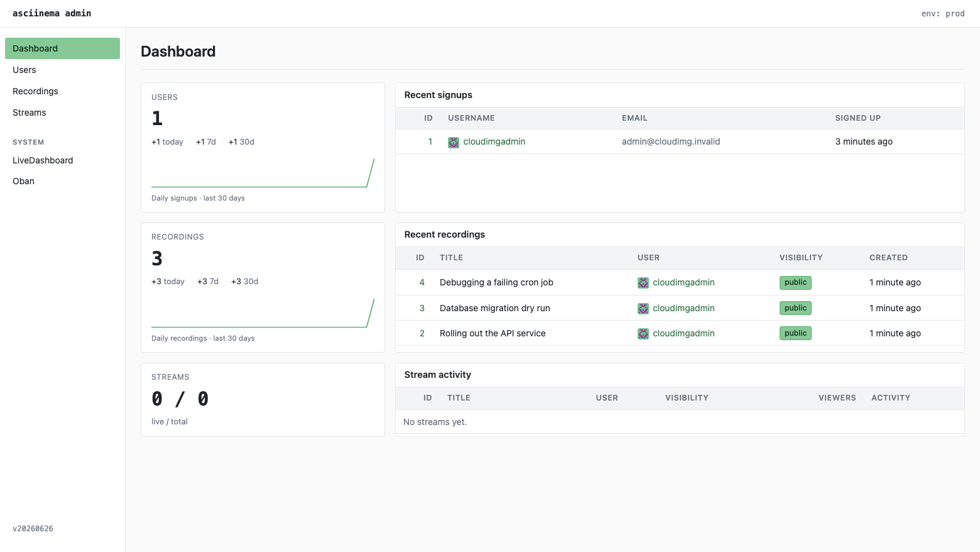Open signup ID 1 link
The image size is (980, 552).
pyautogui.click(x=430, y=141)
